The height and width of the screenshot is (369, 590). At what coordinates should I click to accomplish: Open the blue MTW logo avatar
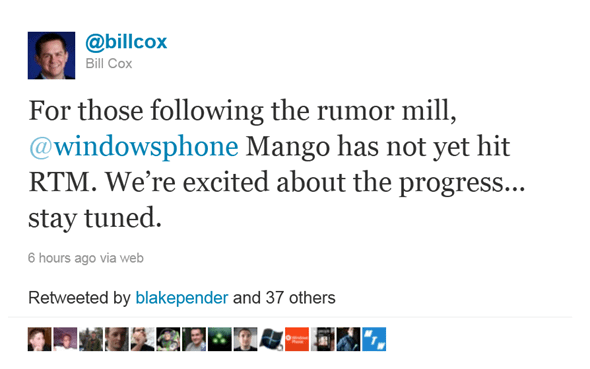[374, 339]
